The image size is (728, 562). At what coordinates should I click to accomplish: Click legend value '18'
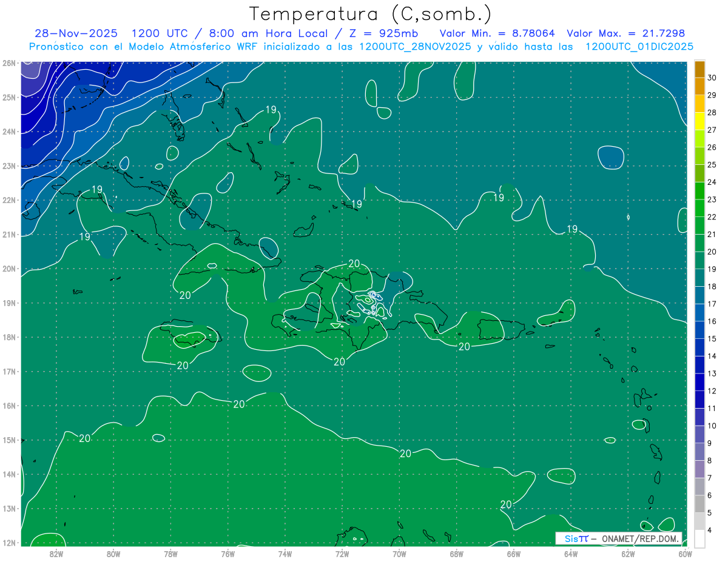click(712, 286)
